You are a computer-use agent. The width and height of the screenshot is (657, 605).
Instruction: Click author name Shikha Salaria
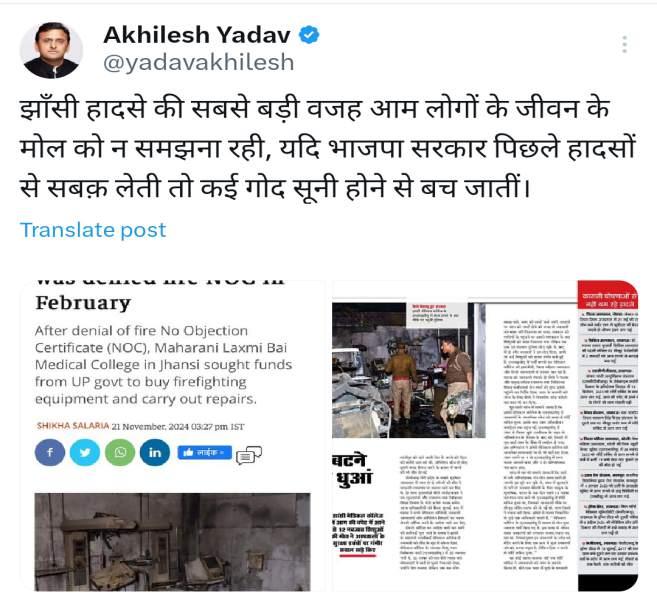(72, 426)
